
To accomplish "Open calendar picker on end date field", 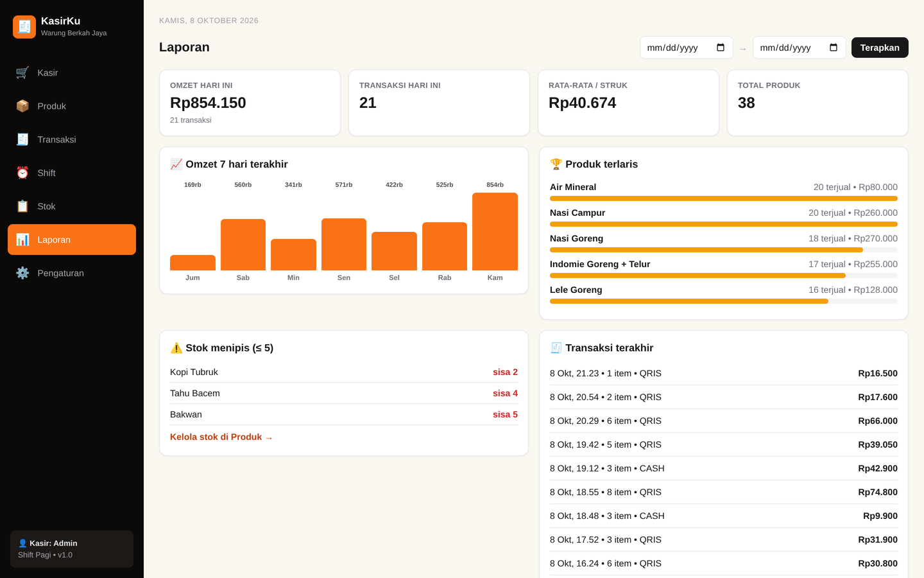I will 834,48.
